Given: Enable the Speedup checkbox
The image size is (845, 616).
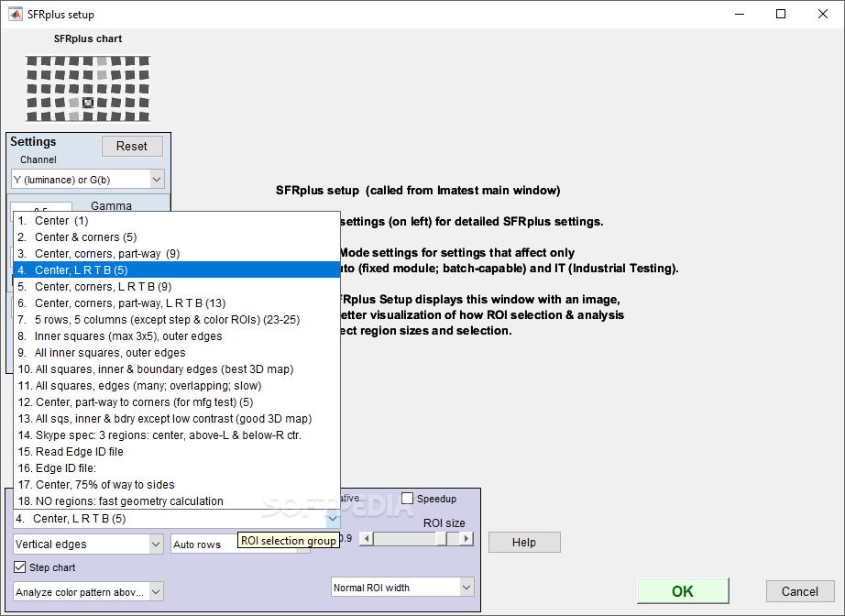Looking at the screenshot, I should [x=408, y=499].
